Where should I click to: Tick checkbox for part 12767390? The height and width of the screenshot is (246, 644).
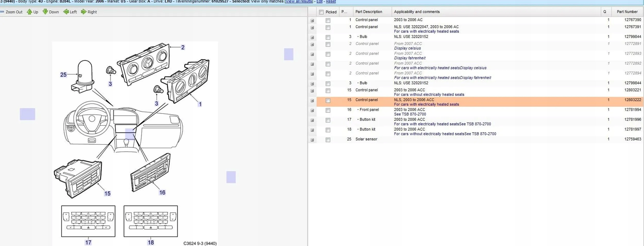328,20
